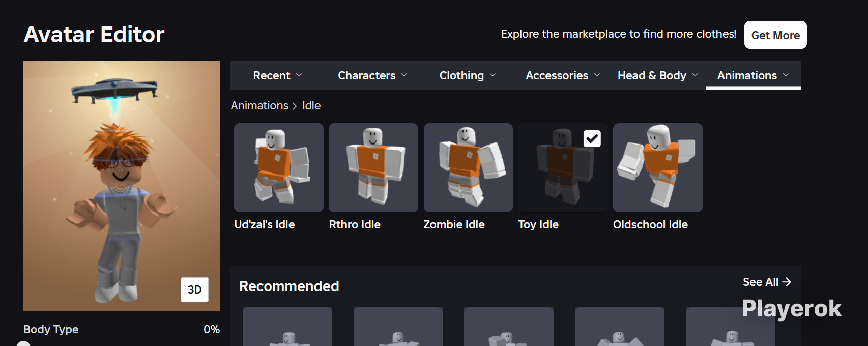Open the Recent dropdown menu
Viewport: 868px width, 346px height.
pyautogui.click(x=278, y=75)
